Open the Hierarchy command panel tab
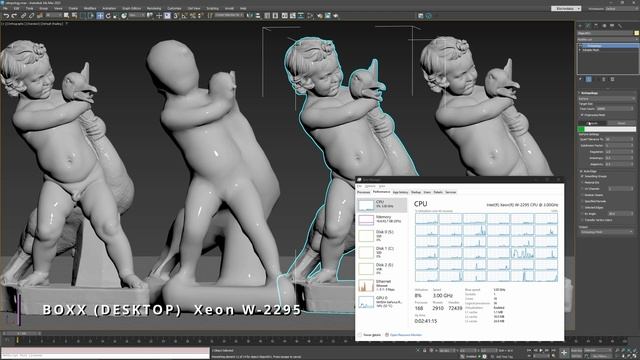The width and height of the screenshot is (640, 360). pos(596,26)
